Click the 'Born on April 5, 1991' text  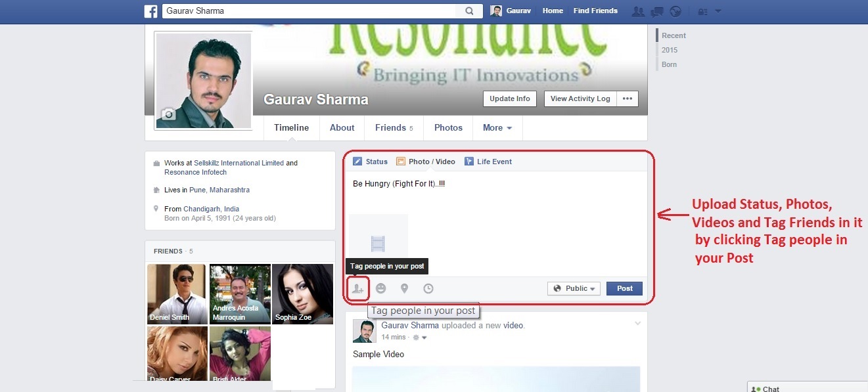pyautogui.click(x=220, y=218)
